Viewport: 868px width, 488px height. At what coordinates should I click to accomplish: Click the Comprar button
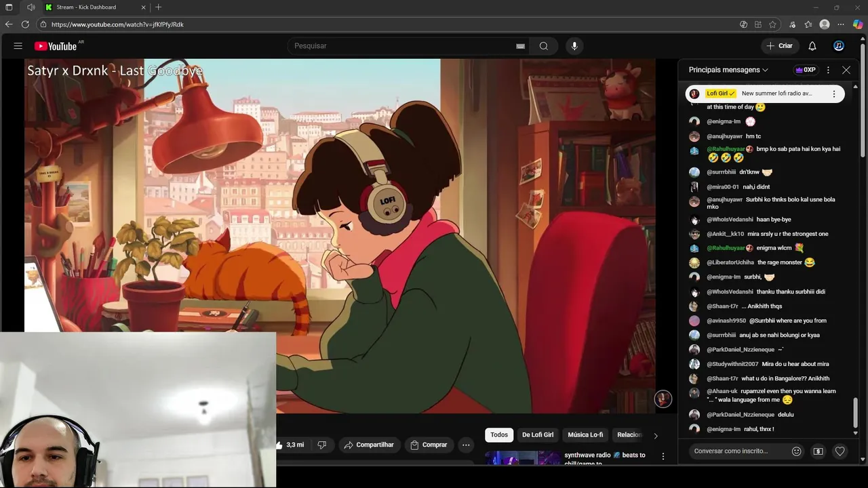pyautogui.click(x=429, y=445)
